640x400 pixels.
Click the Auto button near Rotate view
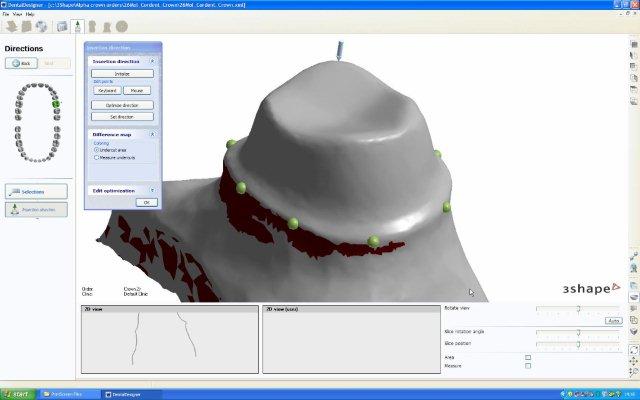613,320
